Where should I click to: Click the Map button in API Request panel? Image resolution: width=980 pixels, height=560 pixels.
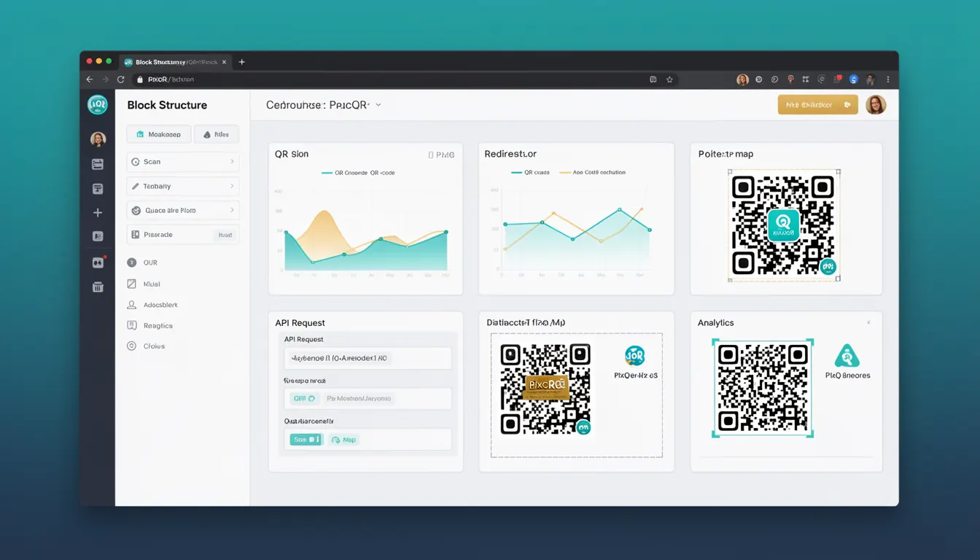click(x=343, y=440)
